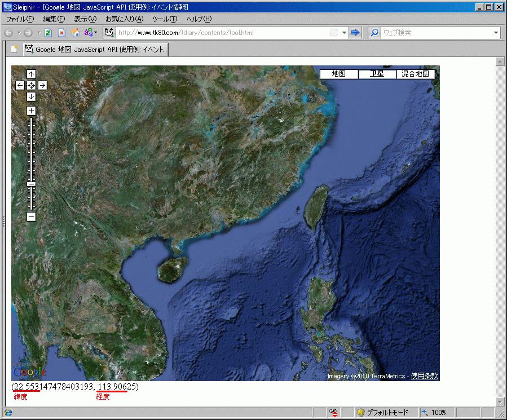Switch map to 地図 view
Image resolution: width=507 pixels, height=420 pixels.
[x=339, y=74]
